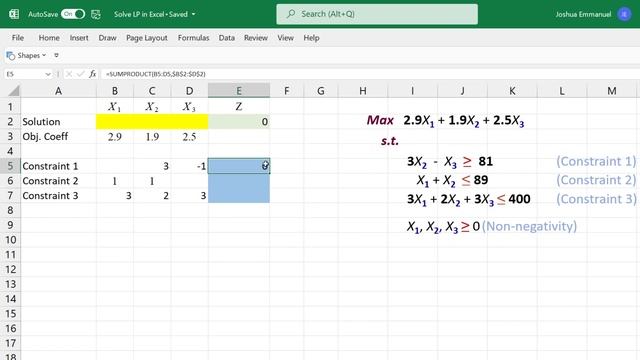Click the Select All corner triangle
640x360 pixels.
coord(13,91)
